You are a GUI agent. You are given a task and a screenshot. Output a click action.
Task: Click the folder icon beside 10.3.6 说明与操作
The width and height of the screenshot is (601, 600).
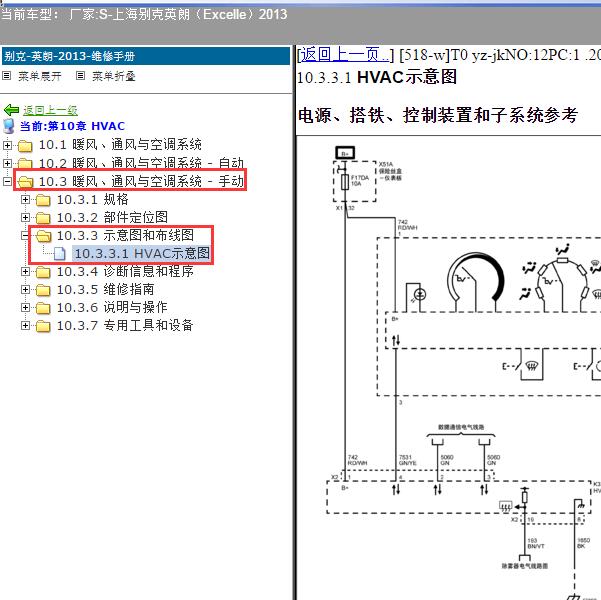[x=43, y=308]
